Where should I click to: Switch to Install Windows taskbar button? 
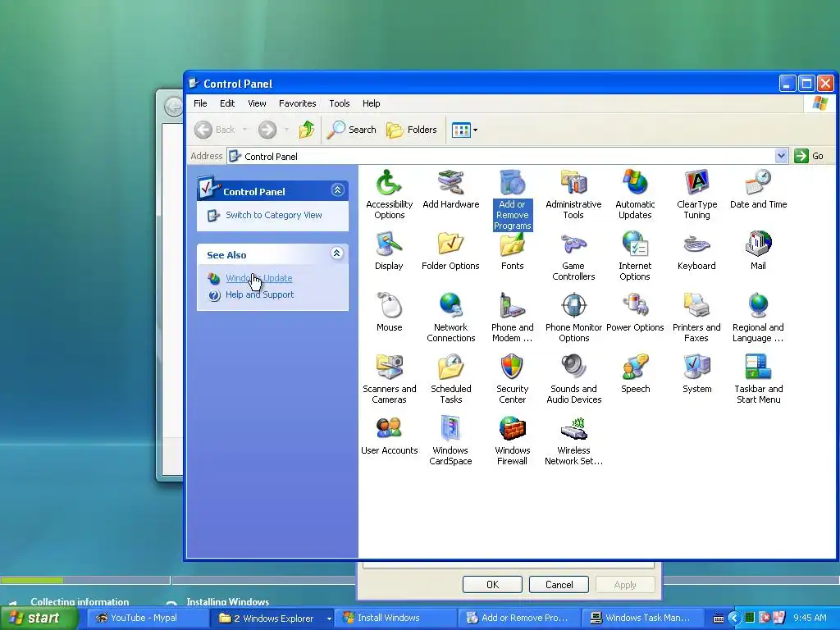click(396, 618)
